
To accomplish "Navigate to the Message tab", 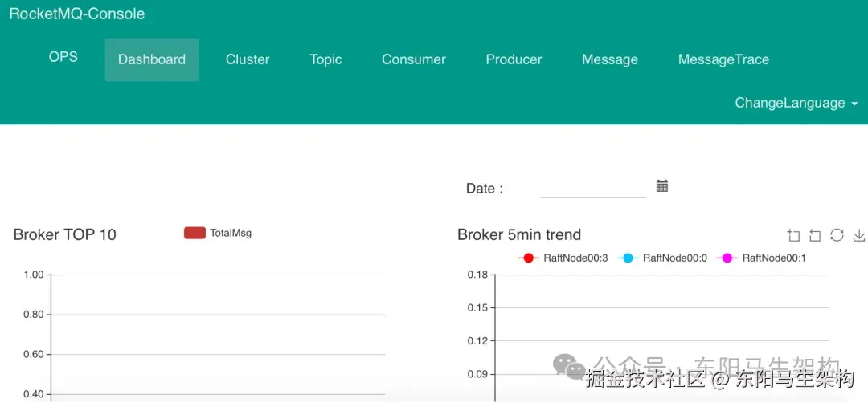I will (x=610, y=59).
